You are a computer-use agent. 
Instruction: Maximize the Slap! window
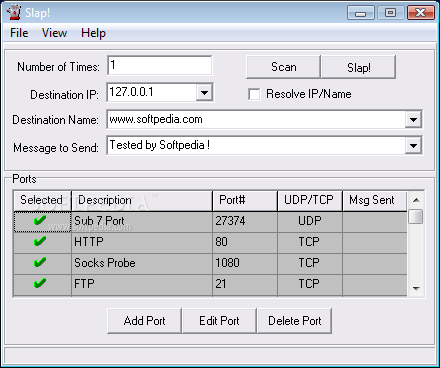pos(390,13)
